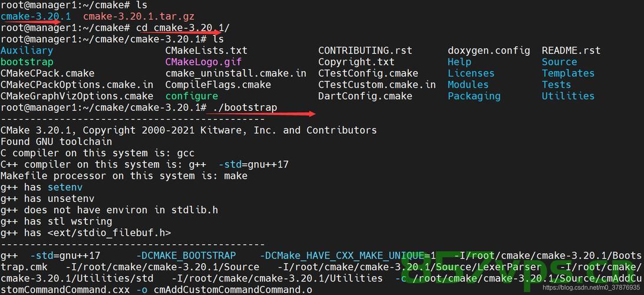Click the green configure script name

(x=192, y=96)
